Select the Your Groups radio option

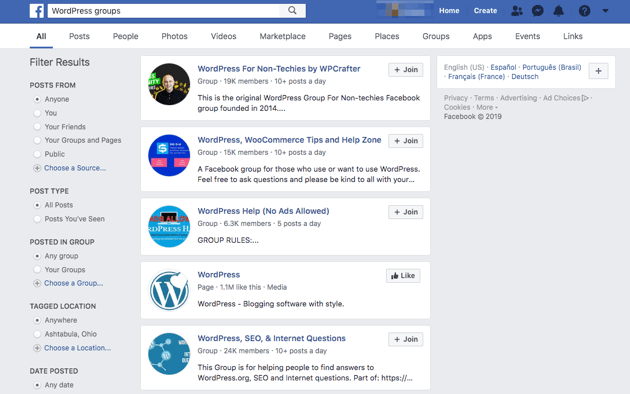(x=37, y=269)
